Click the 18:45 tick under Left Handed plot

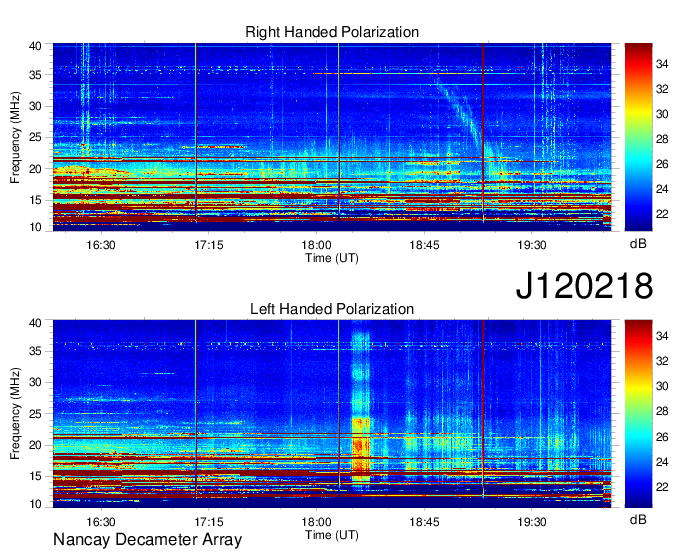[x=424, y=522]
